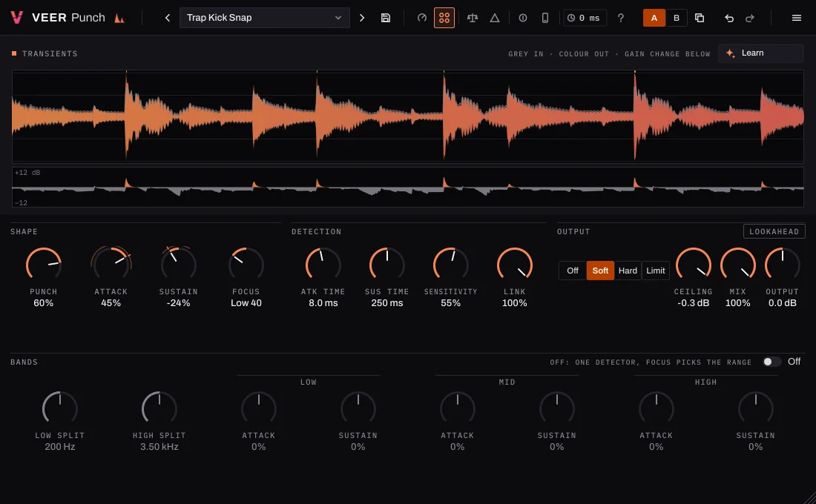The height and width of the screenshot is (504, 816).
Task: Open the Trap Kick Snap preset dropdown
Action: point(264,18)
